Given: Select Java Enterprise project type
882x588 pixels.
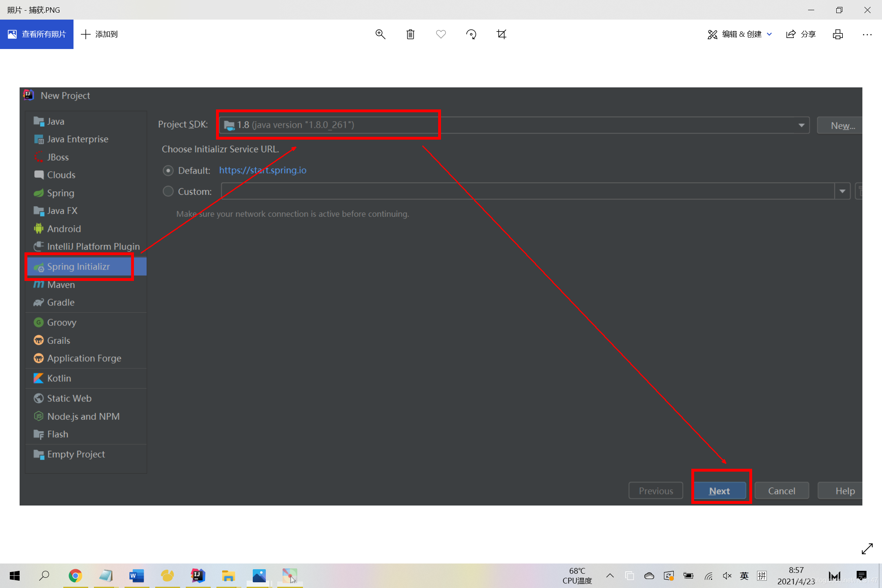Looking at the screenshot, I should (78, 138).
